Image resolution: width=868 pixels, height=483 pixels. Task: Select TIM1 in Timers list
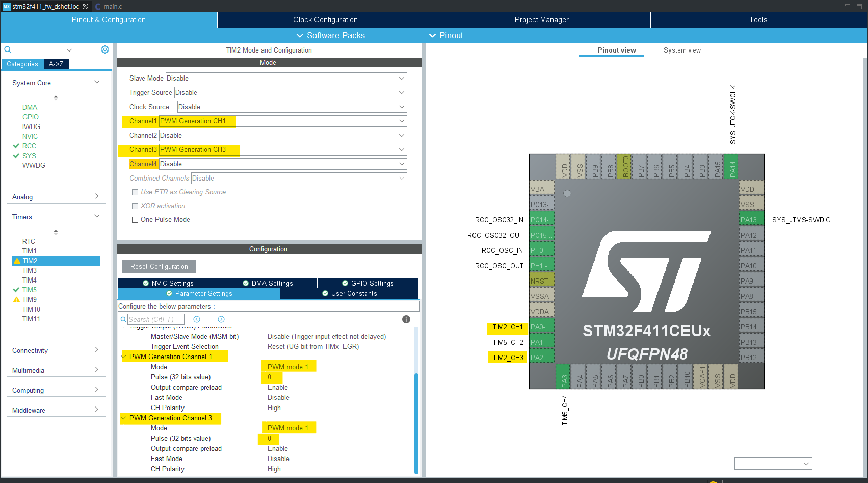(29, 251)
